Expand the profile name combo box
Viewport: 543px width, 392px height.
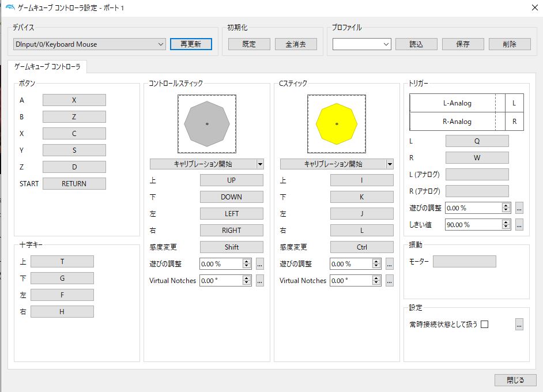tap(361, 44)
